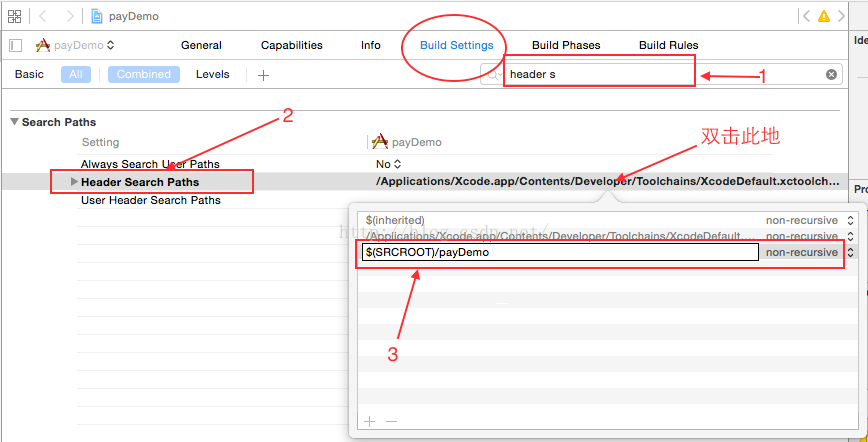868x442 pixels.
Task: Click the search magnifier icon
Action: point(492,75)
